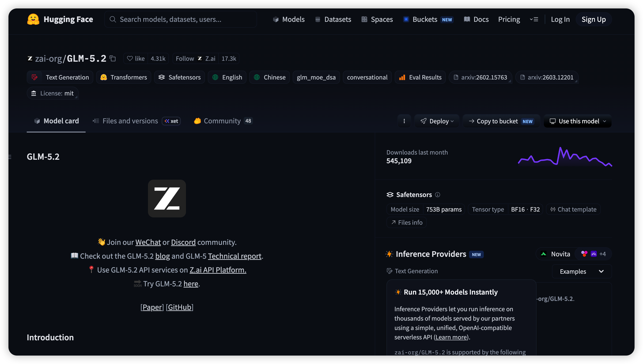Expand the arxiv:2603.12201 tag
The height and width of the screenshot is (364, 643).
[x=547, y=77]
